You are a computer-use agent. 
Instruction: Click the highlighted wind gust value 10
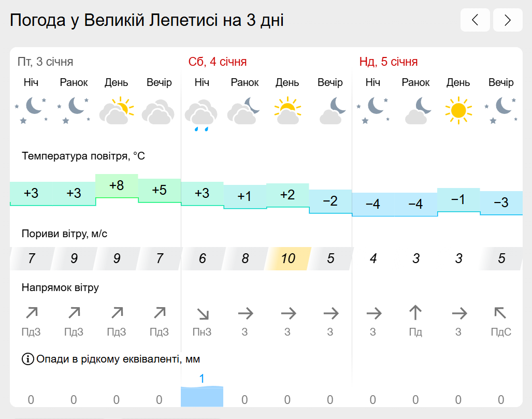pos(287,258)
